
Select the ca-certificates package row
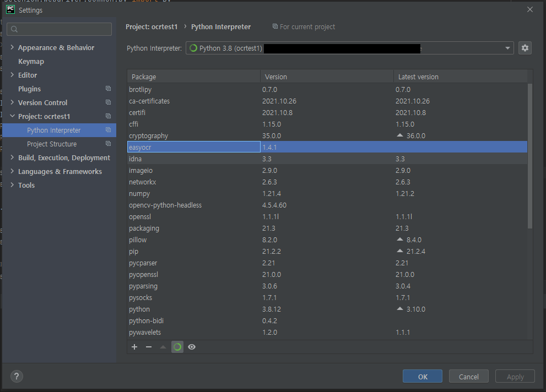327,101
